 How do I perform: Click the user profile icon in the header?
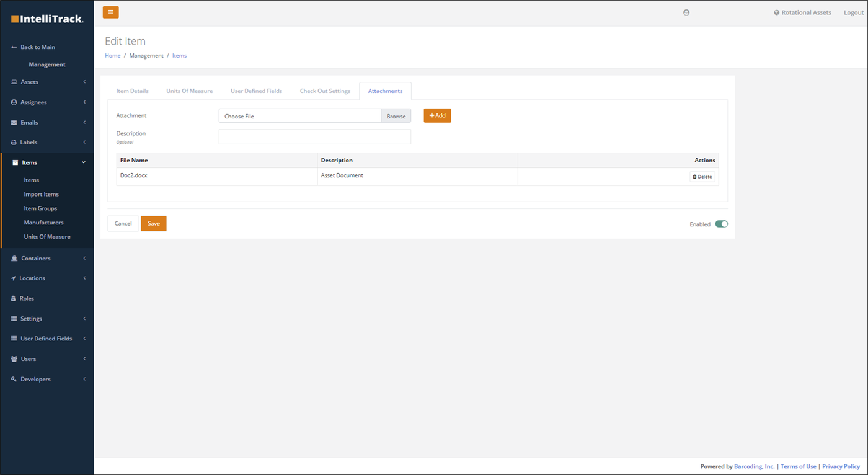click(686, 12)
